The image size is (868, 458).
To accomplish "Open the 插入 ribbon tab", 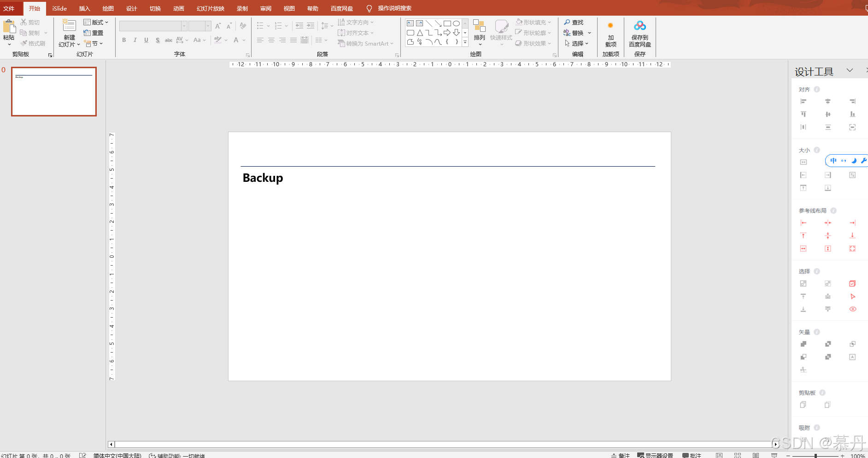I will coord(84,8).
